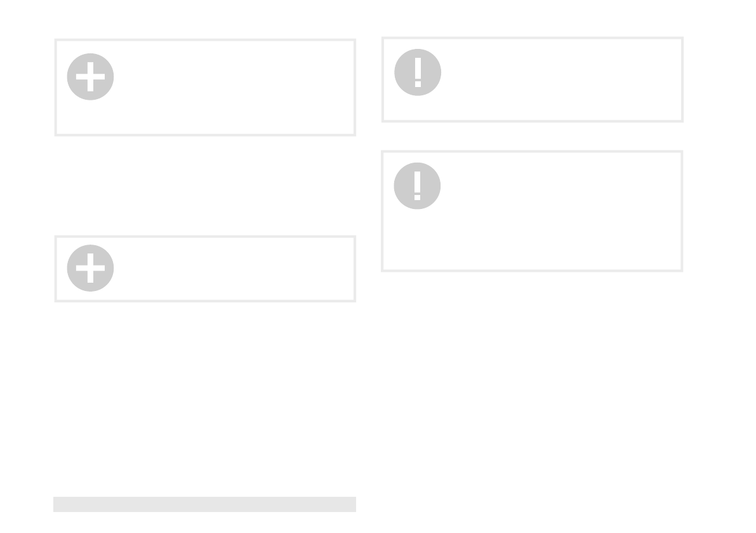Click the plus icon in the shorter tip box
This screenshot has height=533, width=756.
pyautogui.click(x=90, y=268)
